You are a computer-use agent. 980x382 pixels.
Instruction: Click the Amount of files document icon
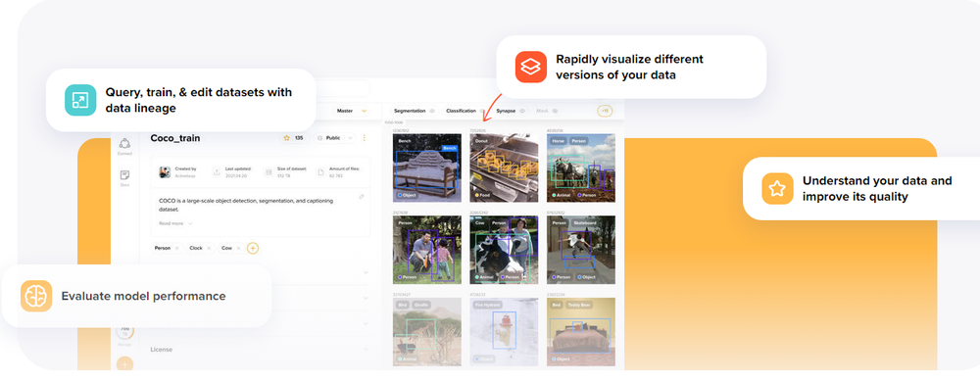click(320, 172)
